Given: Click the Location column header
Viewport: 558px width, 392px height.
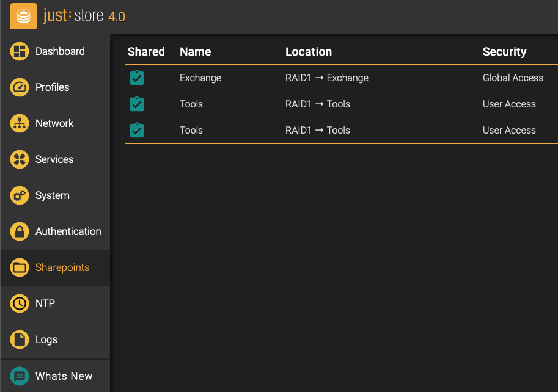Looking at the screenshot, I should tap(309, 51).
